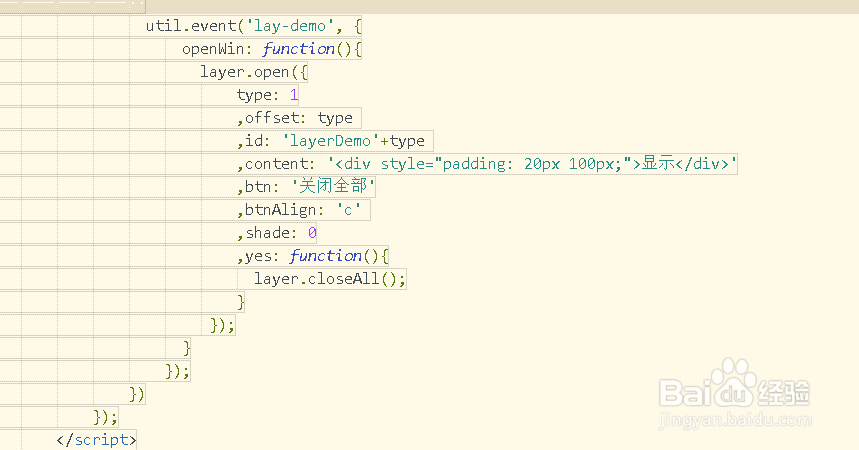Click the ",yes: function(){" line
The height and width of the screenshot is (450, 859).
tap(313, 256)
